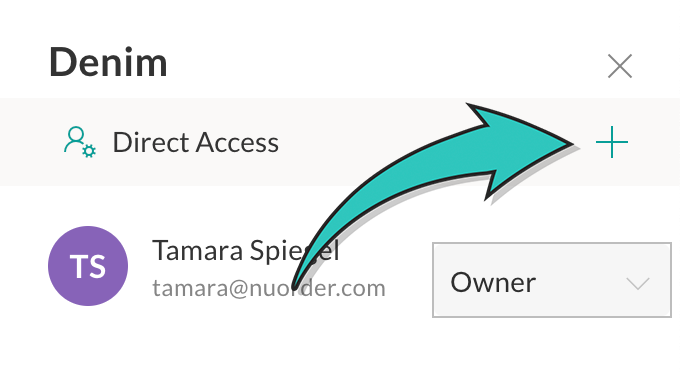Click the TS initials circle

click(x=88, y=266)
